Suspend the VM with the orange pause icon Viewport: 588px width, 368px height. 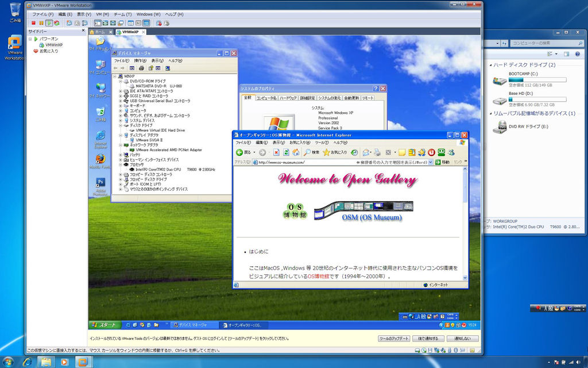41,23
